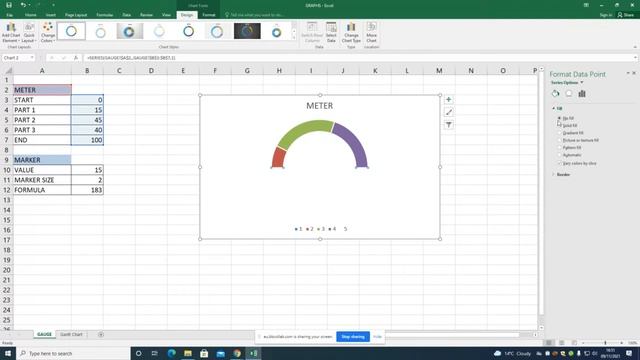Viewport: 640px width, 360px height.
Task: Switch to the Home ribbon tab
Action: tap(31, 15)
